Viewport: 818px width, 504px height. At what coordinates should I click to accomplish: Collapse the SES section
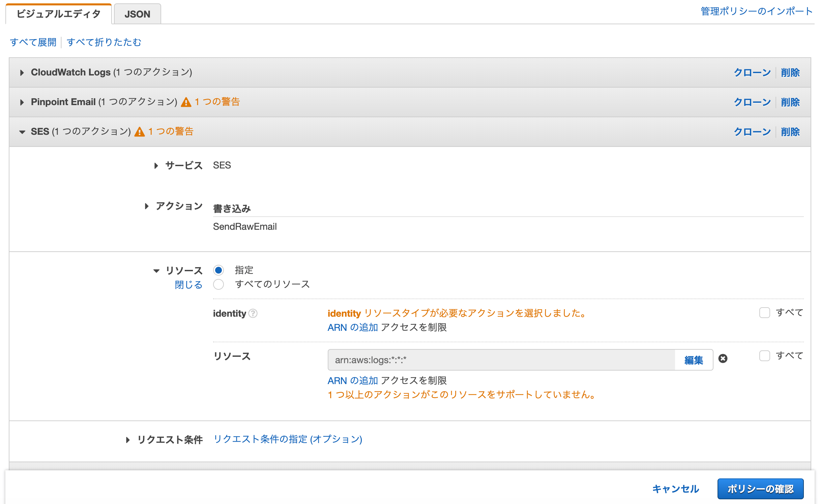click(x=22, y=132)
